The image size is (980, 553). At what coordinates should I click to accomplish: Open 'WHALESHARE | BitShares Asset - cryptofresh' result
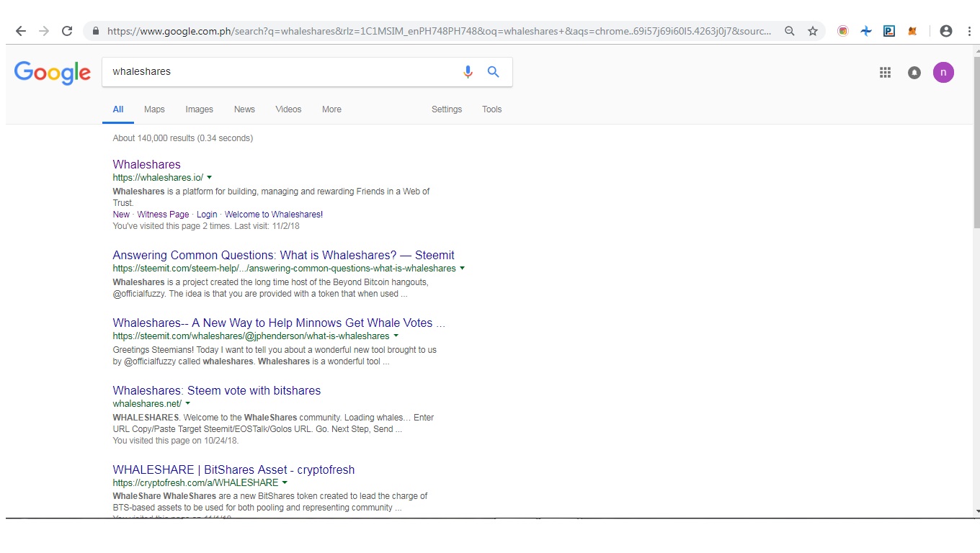point(234,469)
